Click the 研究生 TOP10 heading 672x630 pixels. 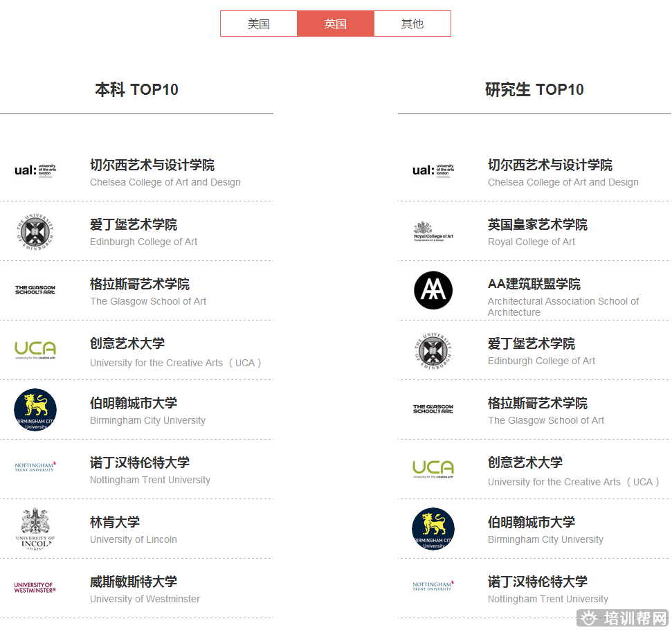[534, 89]
